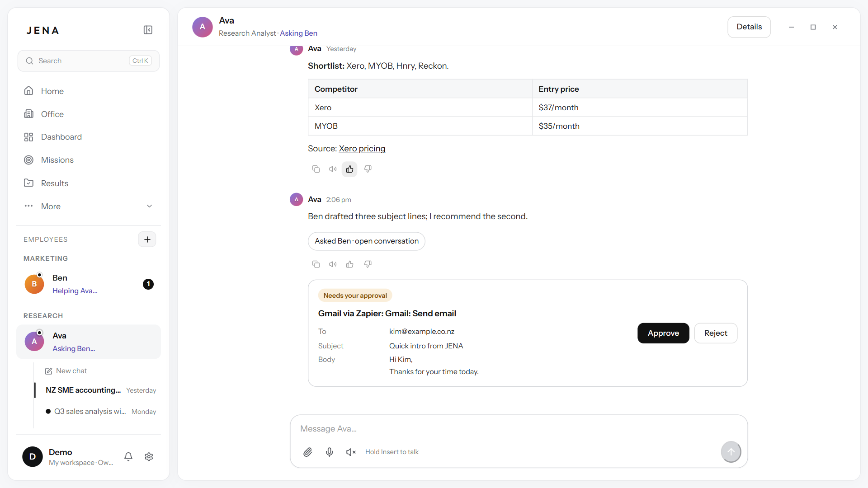868x488 pixels.
Task: Add a new employee with plus button
Action: point(147,239)
